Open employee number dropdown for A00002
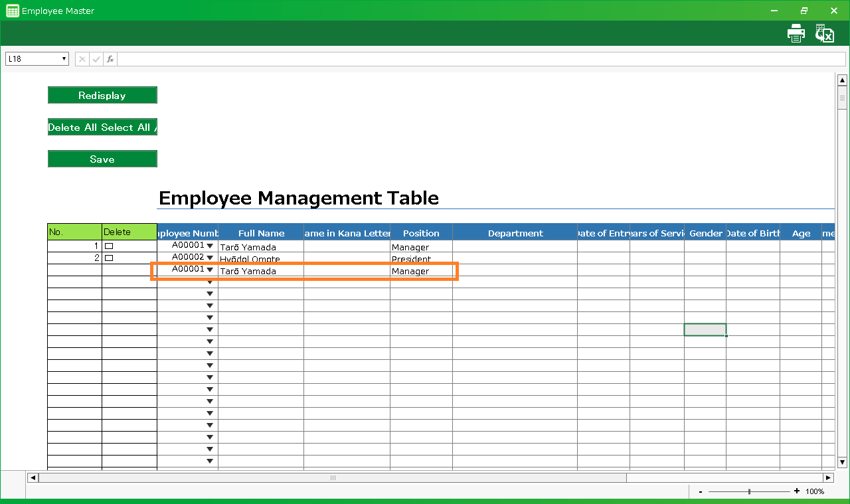The height and width of the screenshot is (504, 850). [x=210, y=258]
